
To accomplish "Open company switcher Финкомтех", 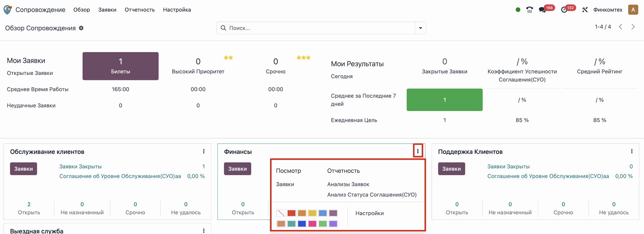I will (x=608, y=10).
